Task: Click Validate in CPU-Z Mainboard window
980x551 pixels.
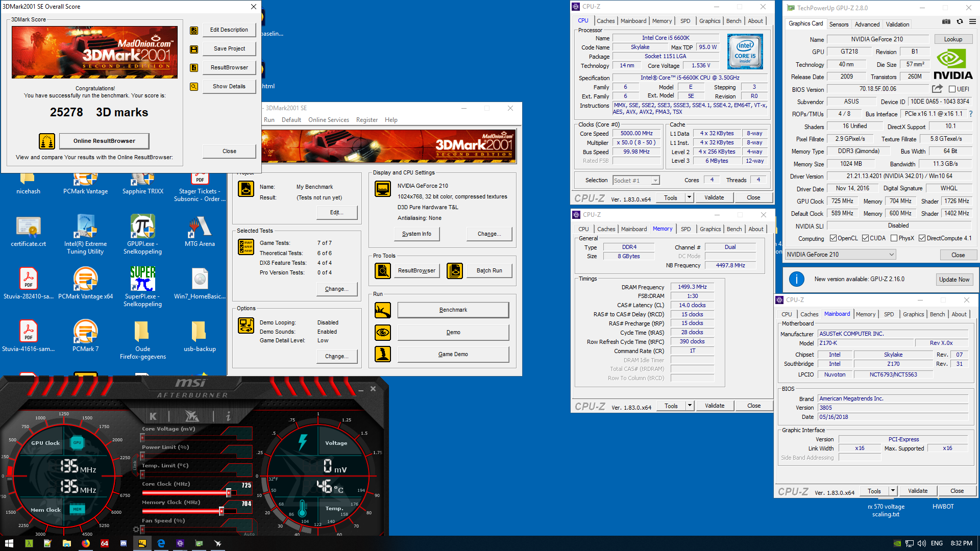Action: pos(917,491)
